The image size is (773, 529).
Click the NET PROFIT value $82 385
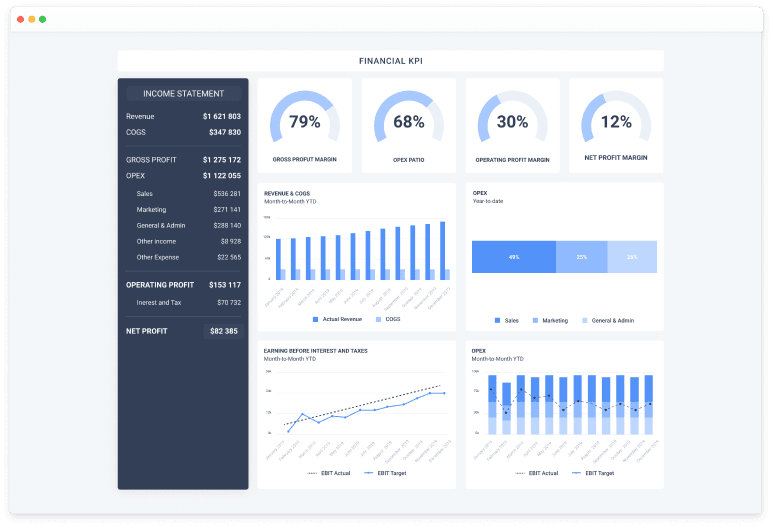point(224,331)
